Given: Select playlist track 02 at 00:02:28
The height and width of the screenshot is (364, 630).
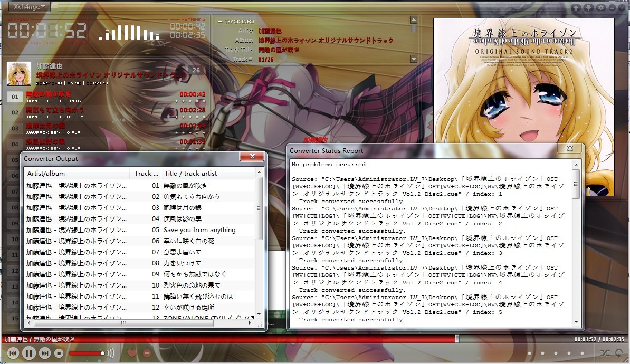Looking at the screenshot, I should [x=107, y=112].
